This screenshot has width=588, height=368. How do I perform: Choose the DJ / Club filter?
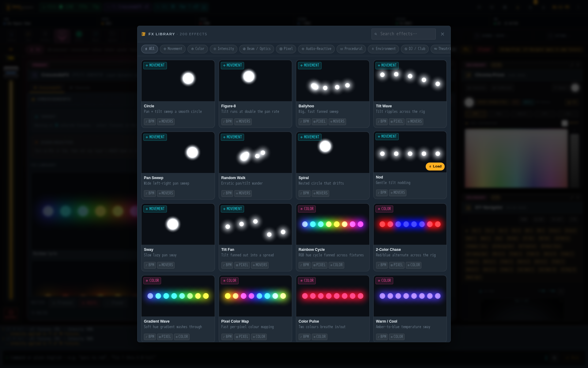click(415, 49)
